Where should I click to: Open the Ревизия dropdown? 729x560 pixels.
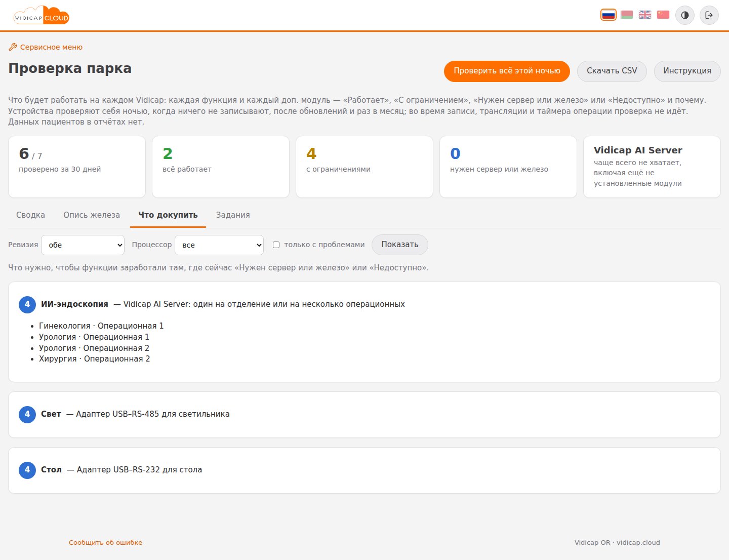pyautogui.click(x=83, y=245)
